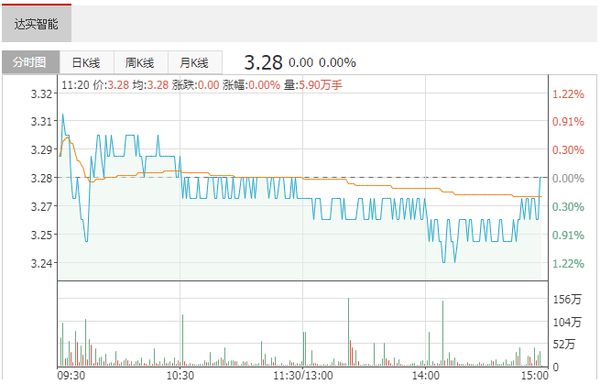The height and width of the screenshot is (384, 600).
Task: Click the 09:30 time axis label
Action: (x=71, y=376)
